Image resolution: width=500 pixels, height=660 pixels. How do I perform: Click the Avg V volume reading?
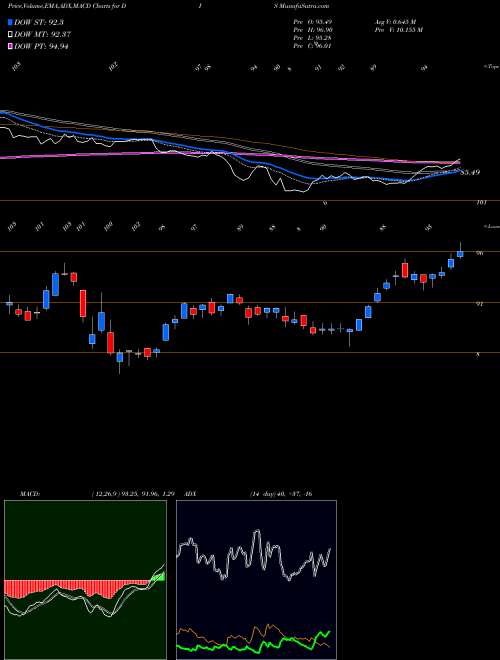(394, 22)
